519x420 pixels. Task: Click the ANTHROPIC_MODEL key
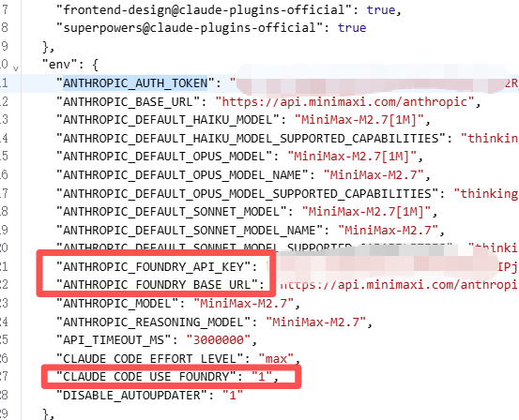(x=117, y=303)
